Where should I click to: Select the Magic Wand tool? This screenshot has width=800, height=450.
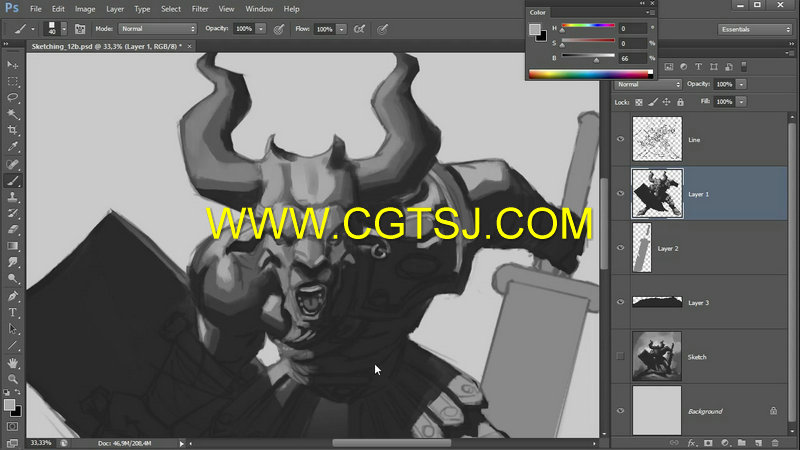[x=13, y=114]
